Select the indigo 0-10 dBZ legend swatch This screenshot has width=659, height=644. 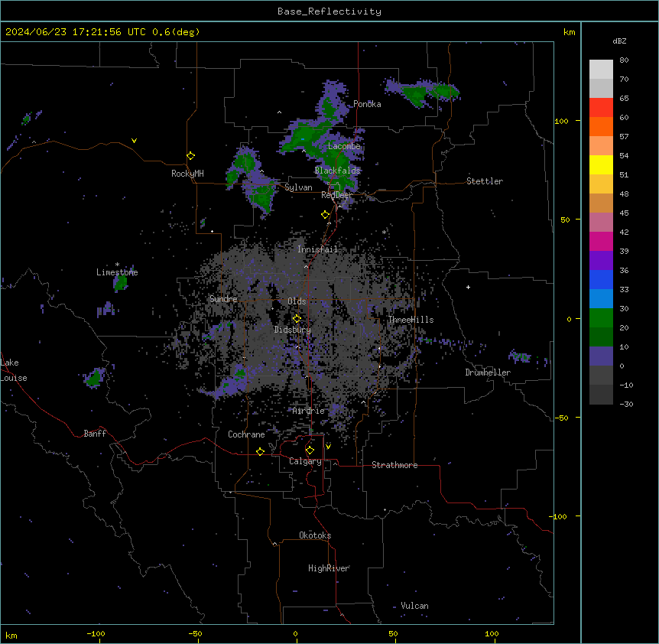601,356
